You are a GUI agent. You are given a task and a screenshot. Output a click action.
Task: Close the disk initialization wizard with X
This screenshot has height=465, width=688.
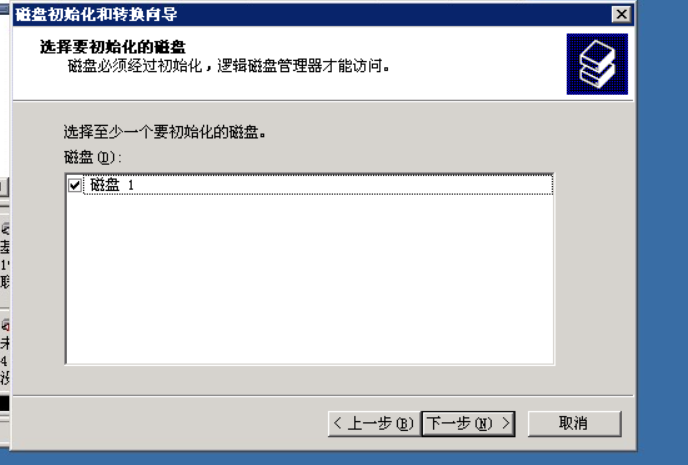pyautogui.click(x=621, y=14)
